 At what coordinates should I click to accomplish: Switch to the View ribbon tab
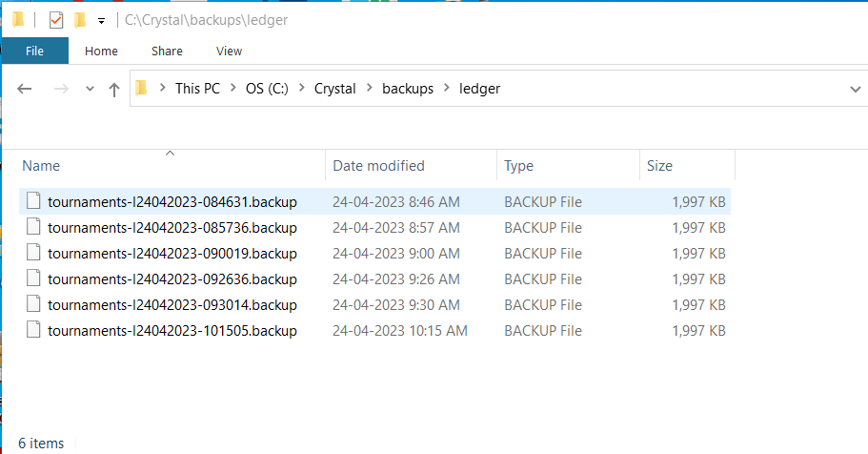click(x=229, y=51)
